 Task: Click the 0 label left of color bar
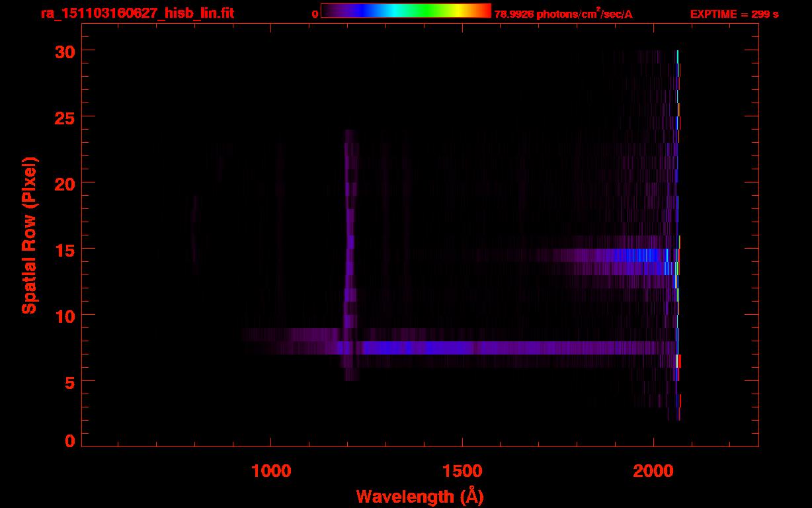315,14
